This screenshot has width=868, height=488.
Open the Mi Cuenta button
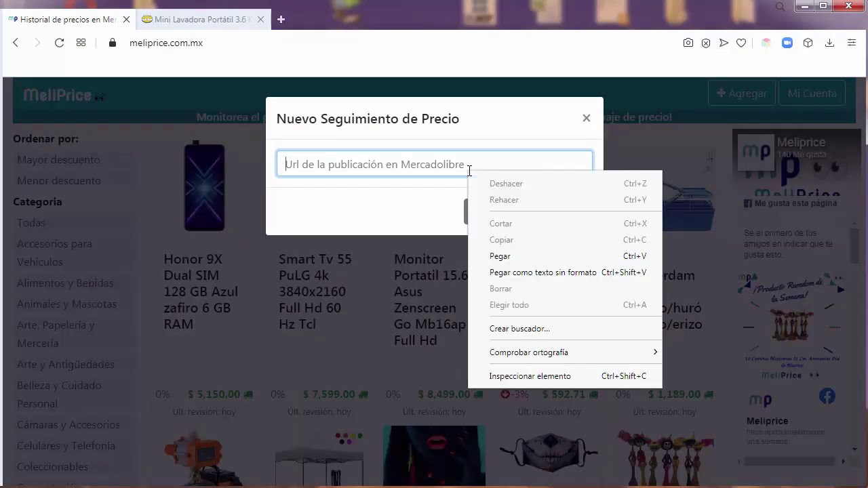pyautogui.click(x=812, y=94)
